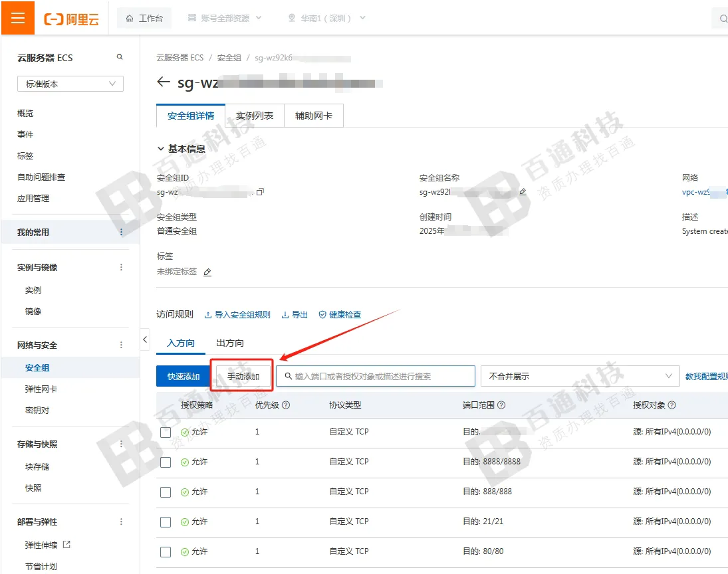This screenshot has width=728, height=574.
Task: Open the hamburger navigation menu
Action: (17, 17)
